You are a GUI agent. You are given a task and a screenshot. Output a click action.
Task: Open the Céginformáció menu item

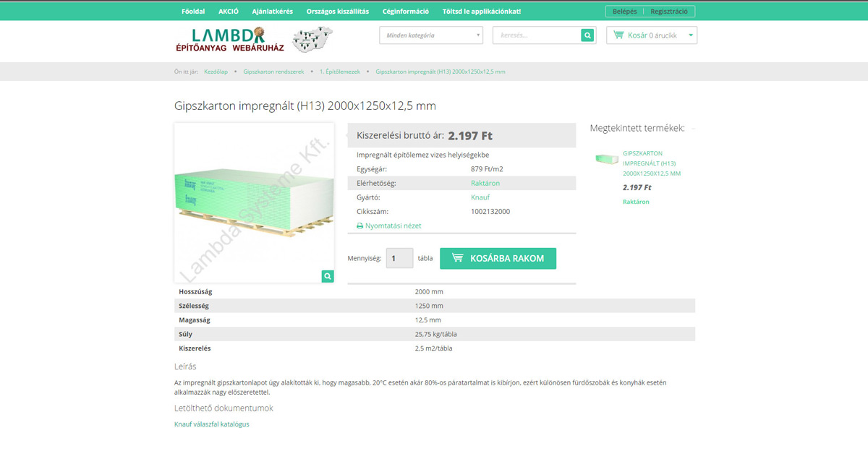click(406, 12)
